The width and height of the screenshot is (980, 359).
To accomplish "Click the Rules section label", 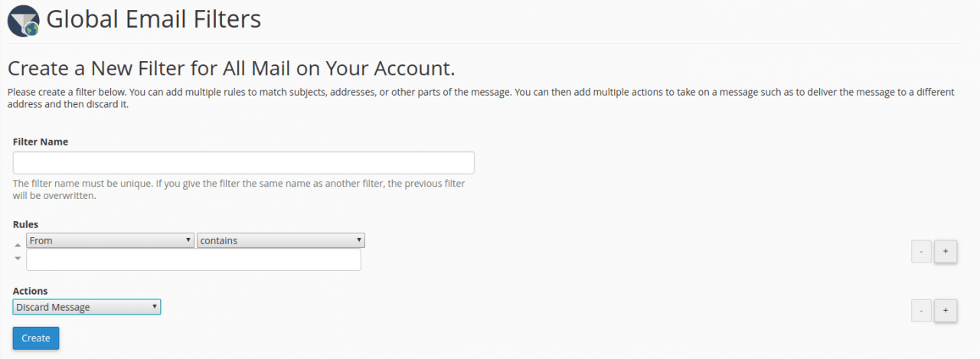I will click(25, 224).
